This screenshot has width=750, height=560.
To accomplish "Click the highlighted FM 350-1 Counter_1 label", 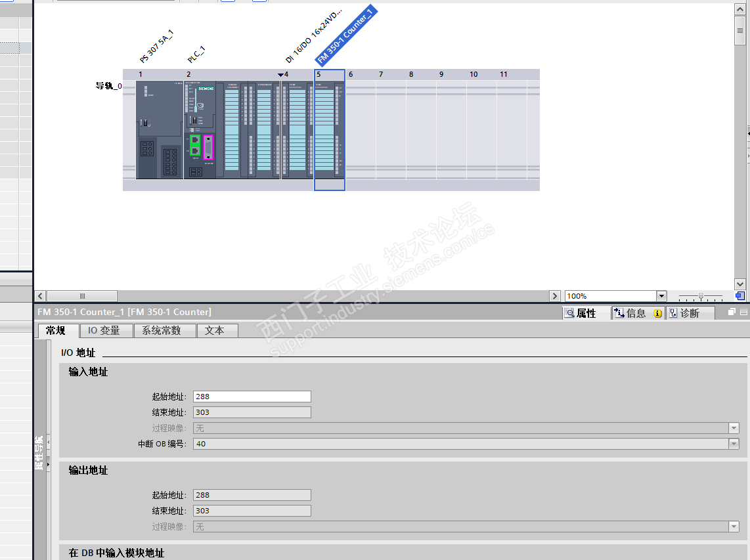I will [x=346, y=35].
